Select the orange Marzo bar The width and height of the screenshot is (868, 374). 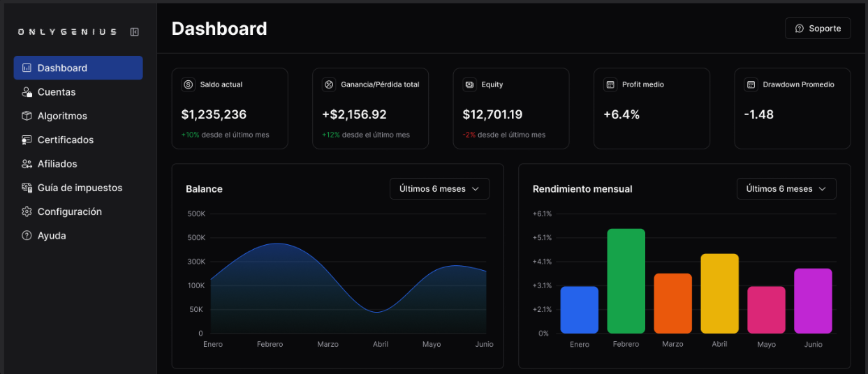673,304
